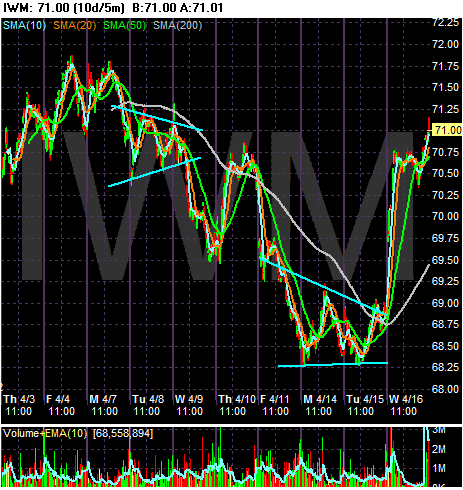Click the highlighted 71.00 current price tag

[x=447, y=130]
